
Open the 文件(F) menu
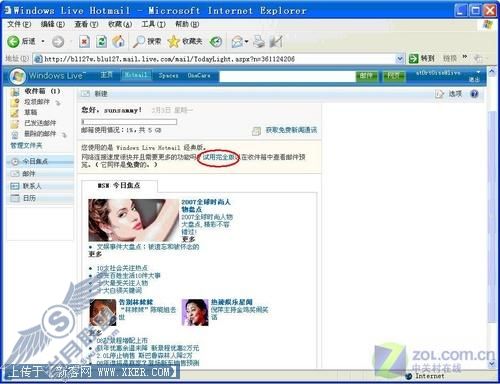(x=19, y=24)
